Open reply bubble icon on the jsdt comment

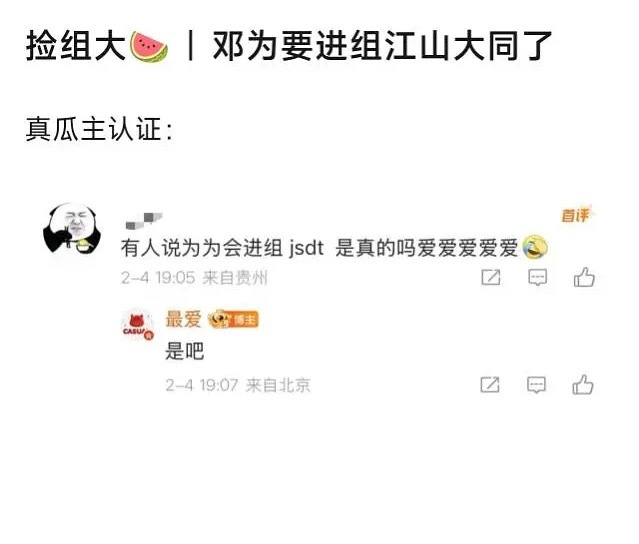(538, 278)
